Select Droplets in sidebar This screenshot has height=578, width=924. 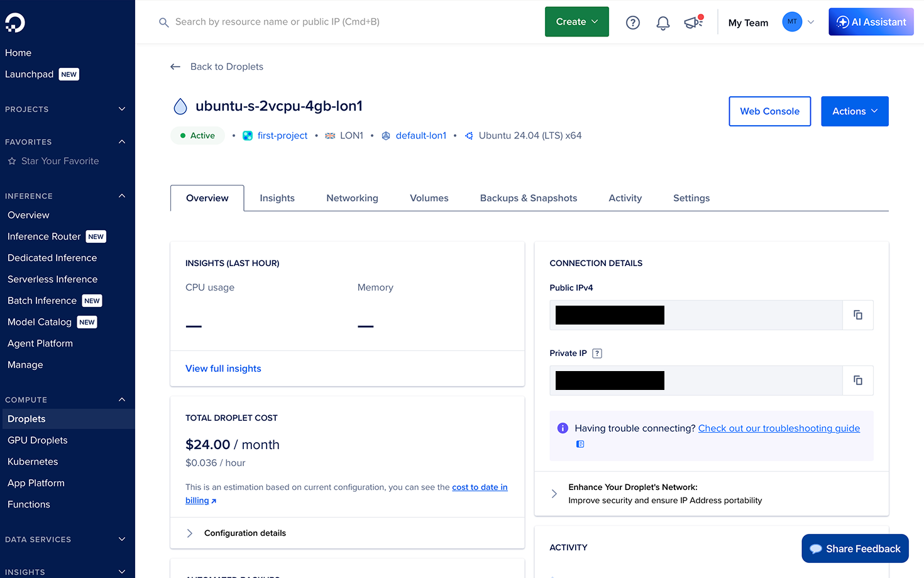click(67, 419)
